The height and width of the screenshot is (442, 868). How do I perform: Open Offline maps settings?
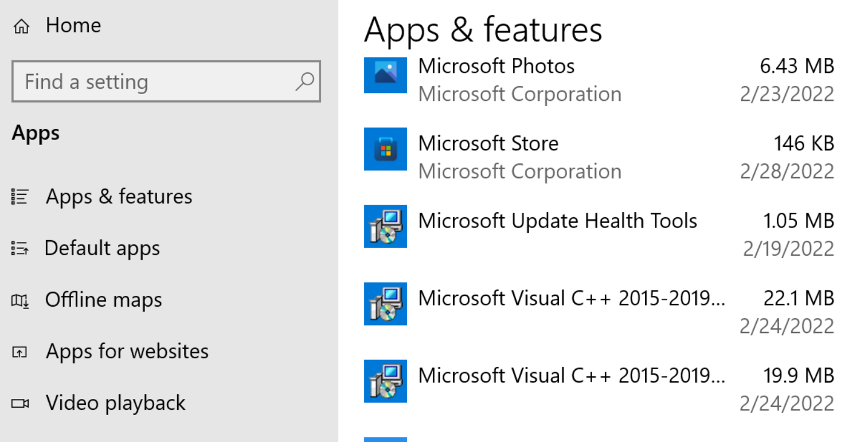103,300
